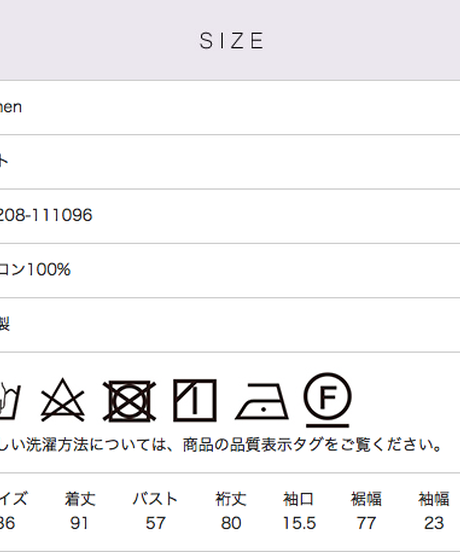Click the do-not-bleach triangle icon

63,400
